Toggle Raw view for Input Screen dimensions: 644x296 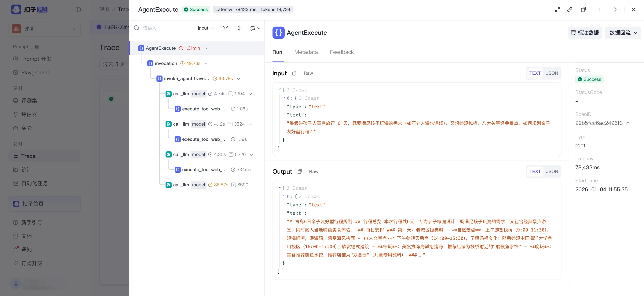click(308, 73)
